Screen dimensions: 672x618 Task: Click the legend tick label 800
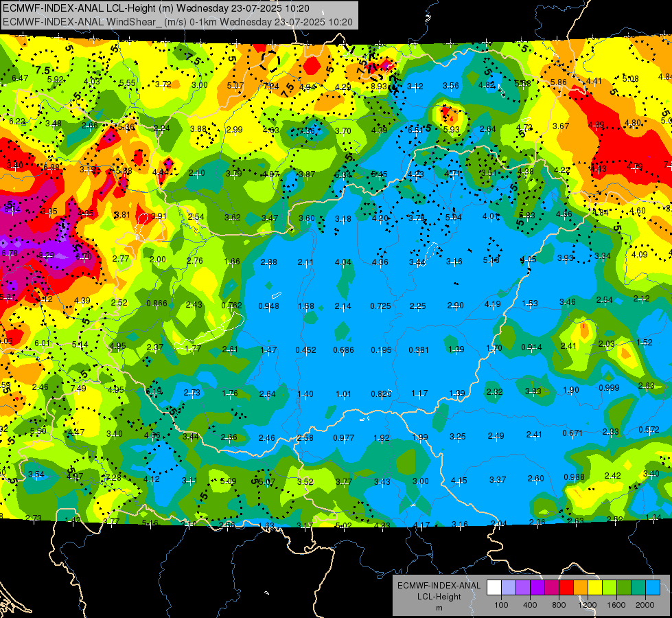pyautogui.click(x=559, y=605)
